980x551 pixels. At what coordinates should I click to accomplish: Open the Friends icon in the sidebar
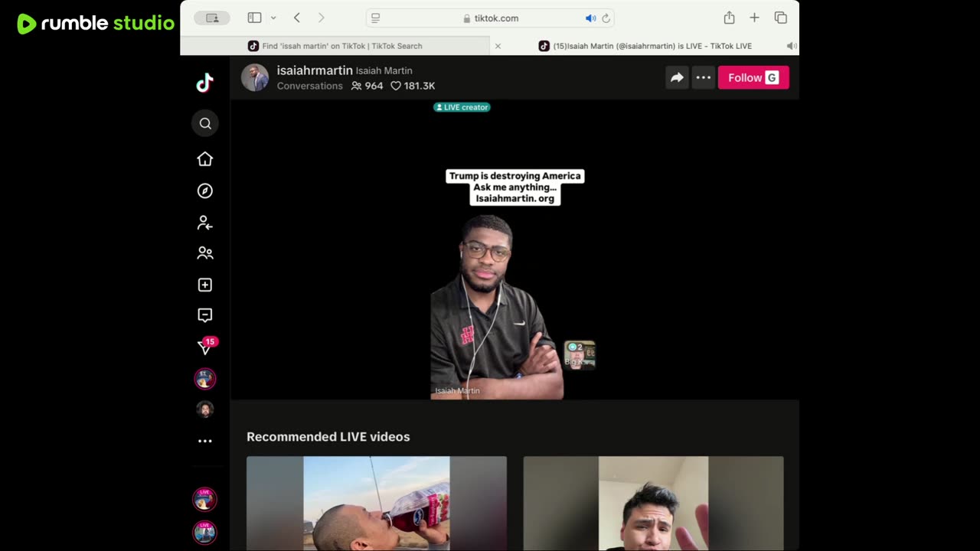(x=204, y=253)
